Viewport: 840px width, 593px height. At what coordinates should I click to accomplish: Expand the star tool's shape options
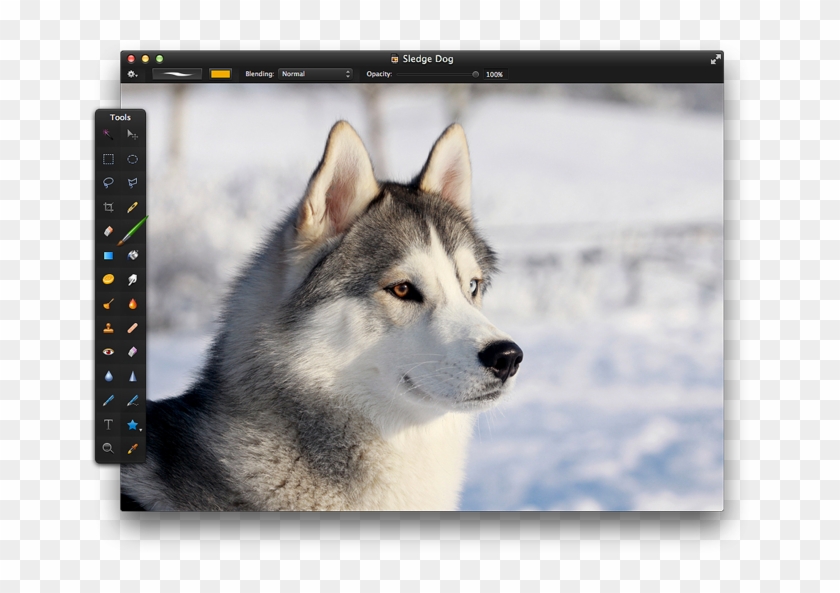click(x=142, y=428)
